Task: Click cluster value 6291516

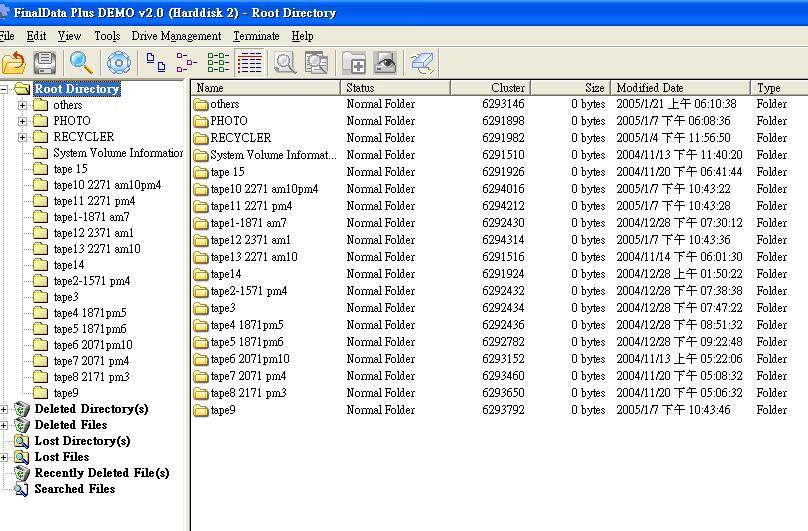Action: (503, 257)
